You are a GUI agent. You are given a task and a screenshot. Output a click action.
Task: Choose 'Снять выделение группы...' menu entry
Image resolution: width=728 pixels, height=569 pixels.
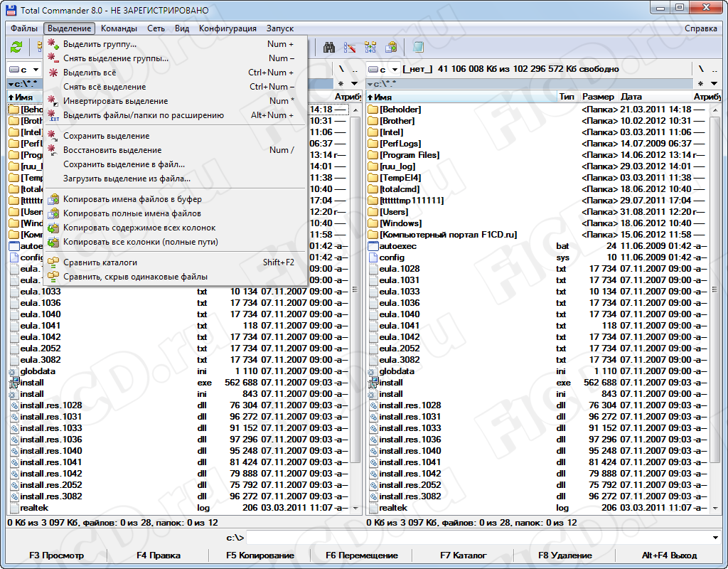pyautogui.click(x=176, y=58)
